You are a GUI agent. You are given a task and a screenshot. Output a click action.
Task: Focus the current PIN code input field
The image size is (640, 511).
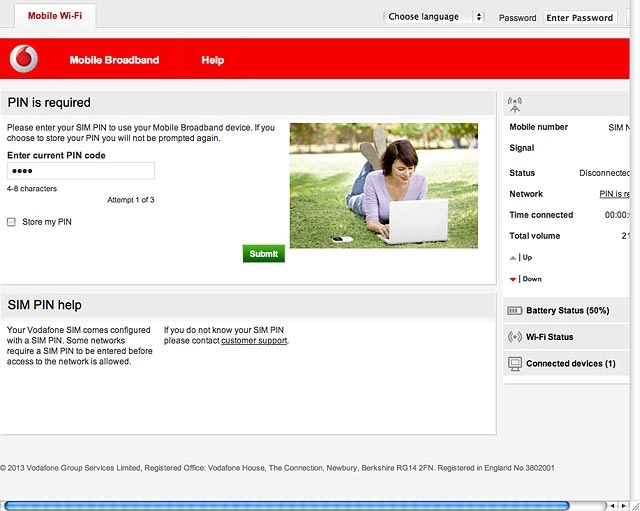(x=81, y=171)
